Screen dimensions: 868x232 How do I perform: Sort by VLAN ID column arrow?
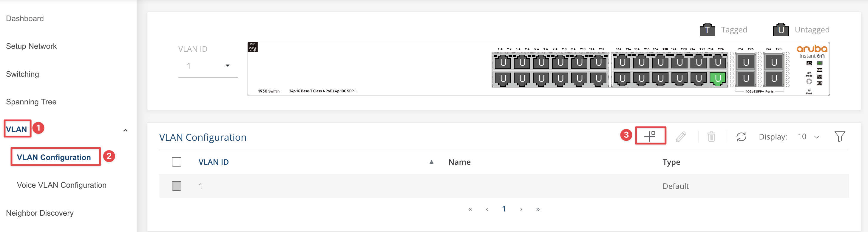tap(431, 162)
